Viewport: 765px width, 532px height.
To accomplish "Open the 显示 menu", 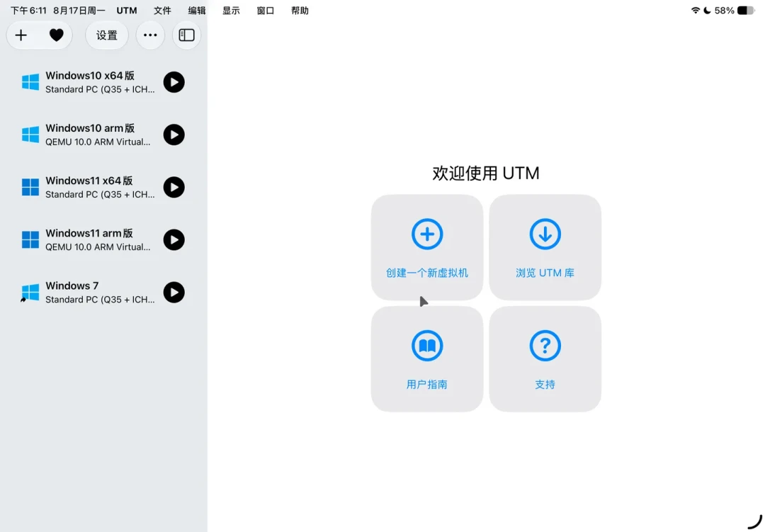I will point(231,11).
